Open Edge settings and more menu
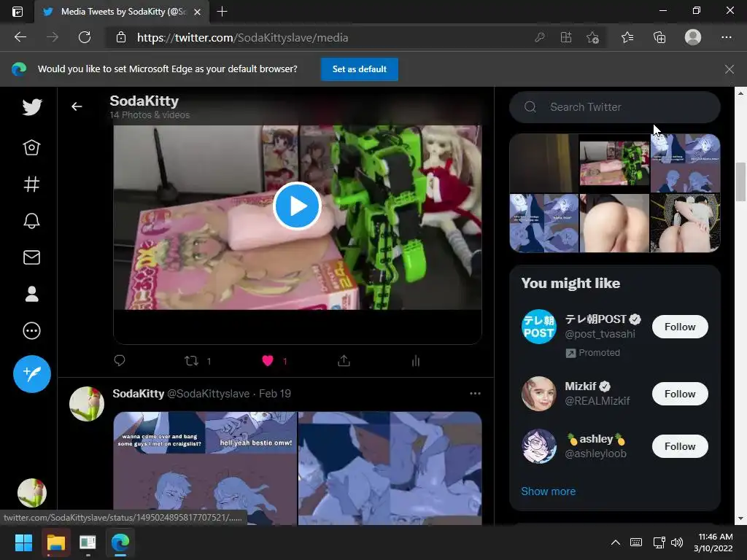 pyautogui.click(x=726, y=37)
